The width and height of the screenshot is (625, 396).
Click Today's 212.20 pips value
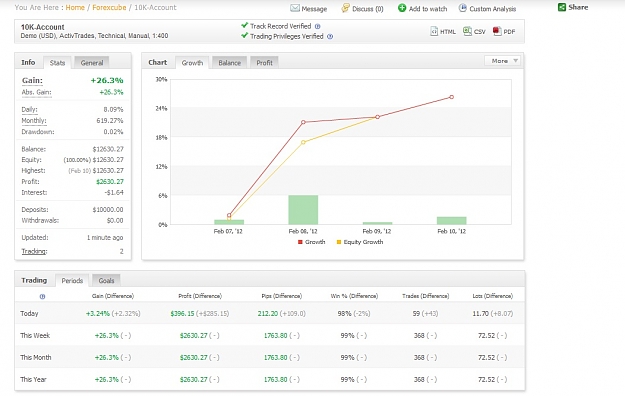pyautogui.click(x=268, y=313)
